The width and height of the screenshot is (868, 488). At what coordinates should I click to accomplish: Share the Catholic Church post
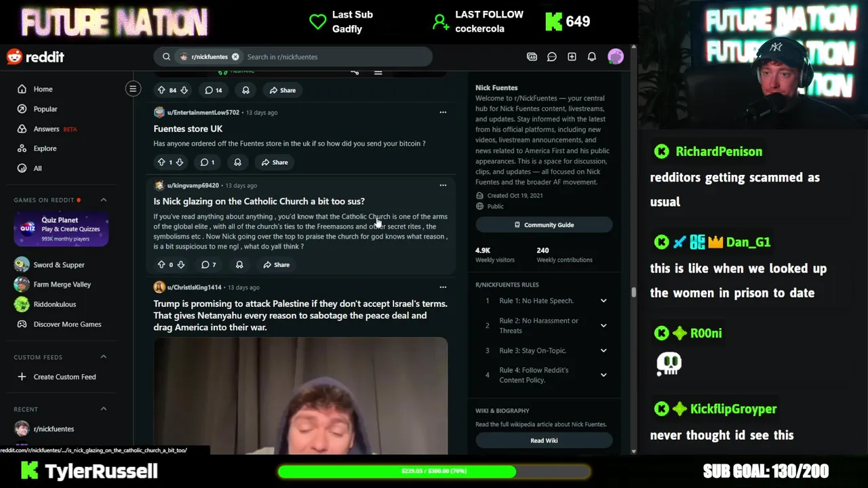(277, 265)
